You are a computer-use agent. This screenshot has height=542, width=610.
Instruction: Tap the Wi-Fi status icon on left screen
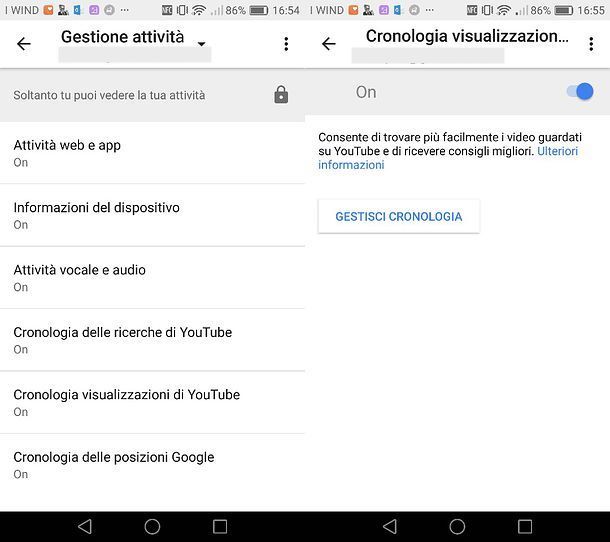[x=198, y=10]
